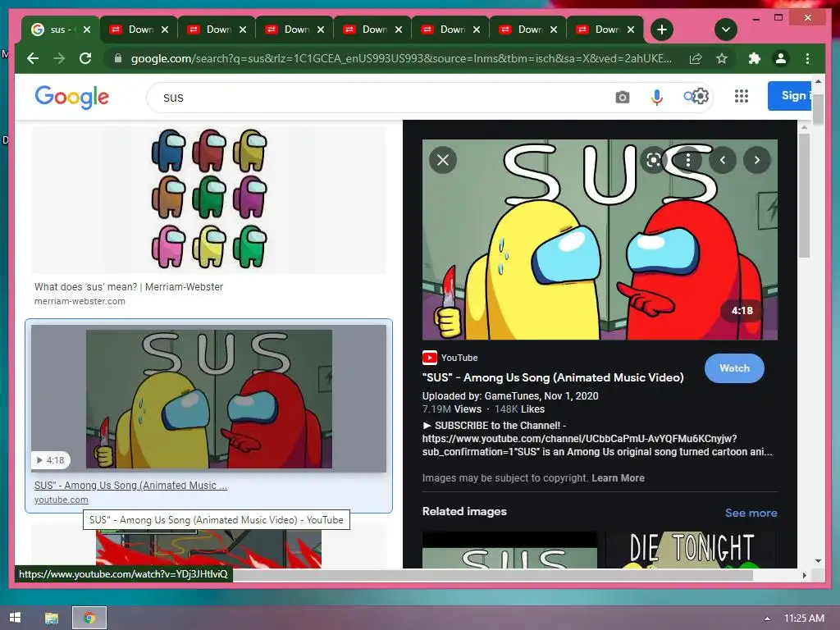The width and height of the screenshot is (840, 630).
Task: Click the merriam-webster.com source text
Action: pyautogui.click(x=80, y=301)
